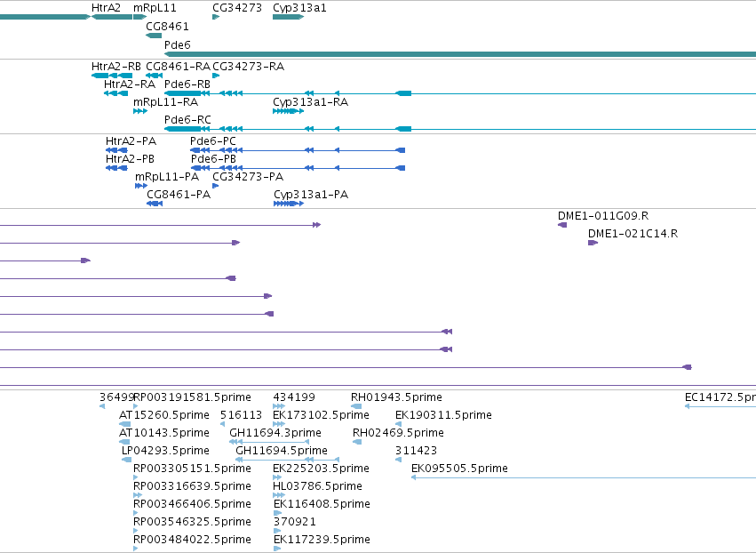
Task: Click the EK173102.5prime label
Action: [321, 415]
